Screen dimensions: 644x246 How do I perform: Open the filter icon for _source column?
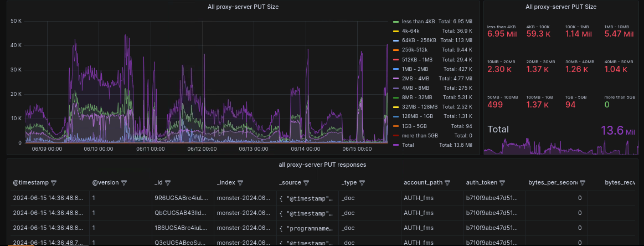(x=306, y=182)
